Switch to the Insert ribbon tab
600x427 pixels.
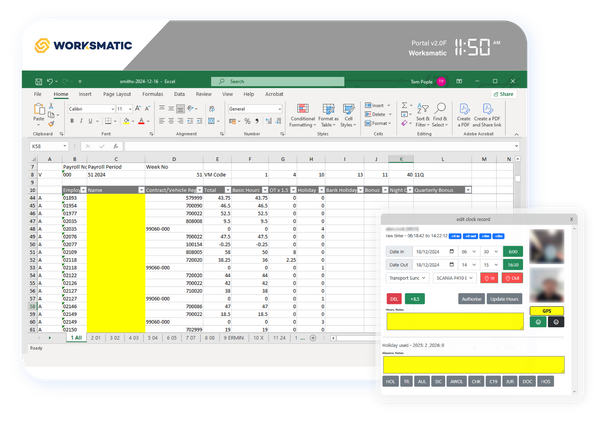(85, 94)
